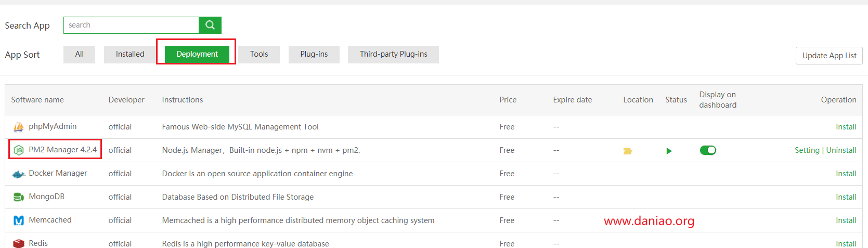
Task: Click the green search magnifier button
Action: click(x=210, y=25)
